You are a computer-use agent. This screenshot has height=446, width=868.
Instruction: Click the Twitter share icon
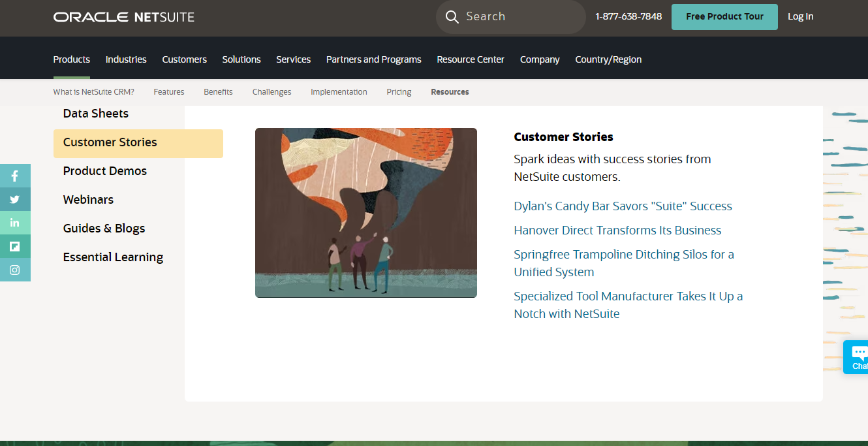(14, 199)
